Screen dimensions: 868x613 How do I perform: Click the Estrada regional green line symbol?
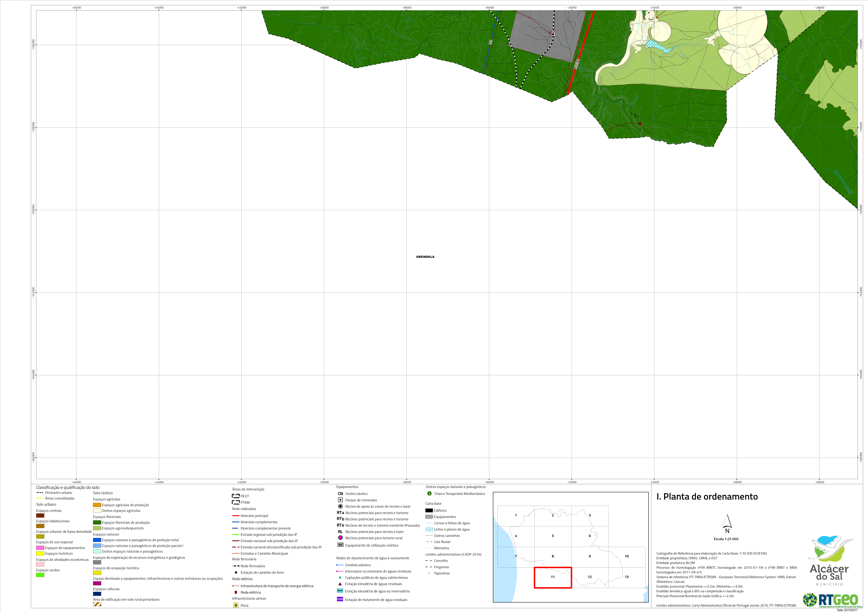point(236,535)
